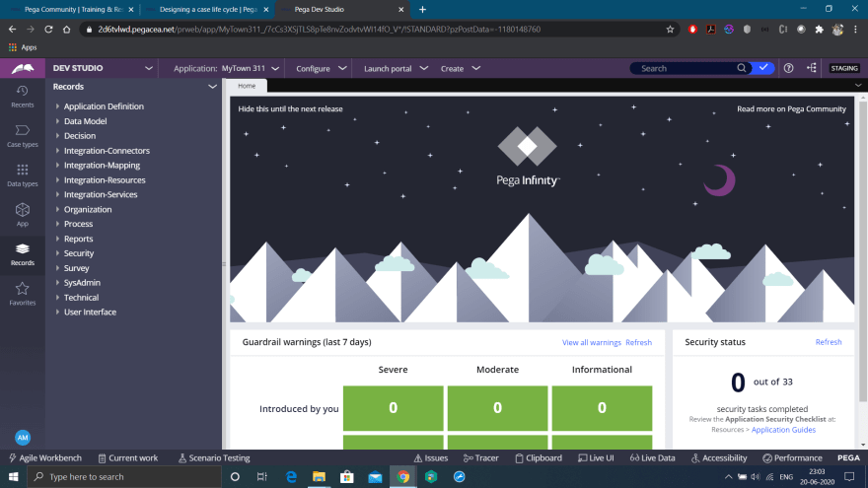The image size is (868, 488).
Task: Click Read more on Pega Community
Action: tap(791, 109)
